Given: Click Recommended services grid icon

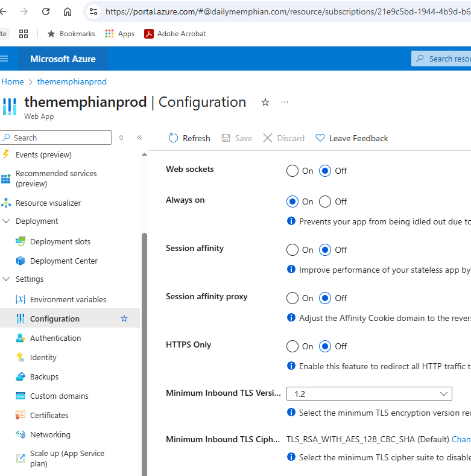Looking at the screenshot, I should [x=6, y=179].
